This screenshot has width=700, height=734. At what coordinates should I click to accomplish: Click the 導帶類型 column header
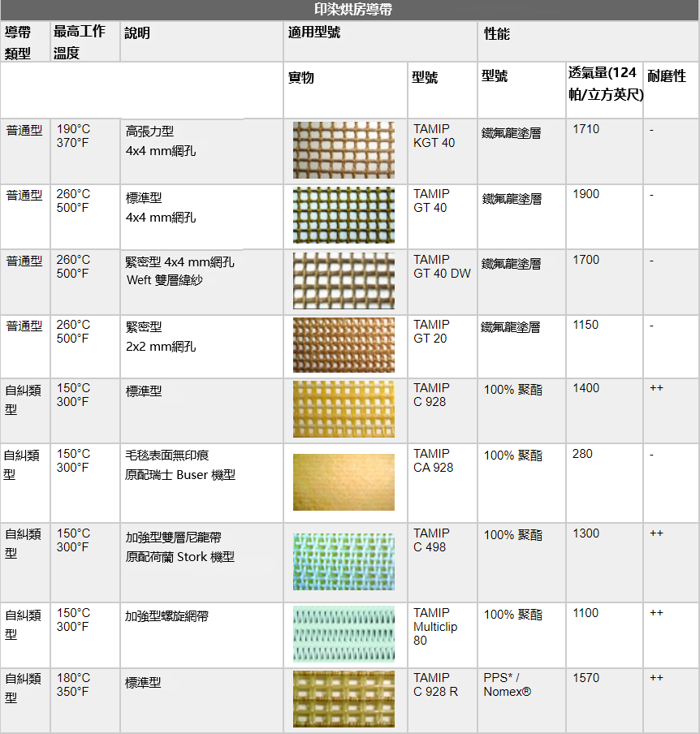(18, 42)
